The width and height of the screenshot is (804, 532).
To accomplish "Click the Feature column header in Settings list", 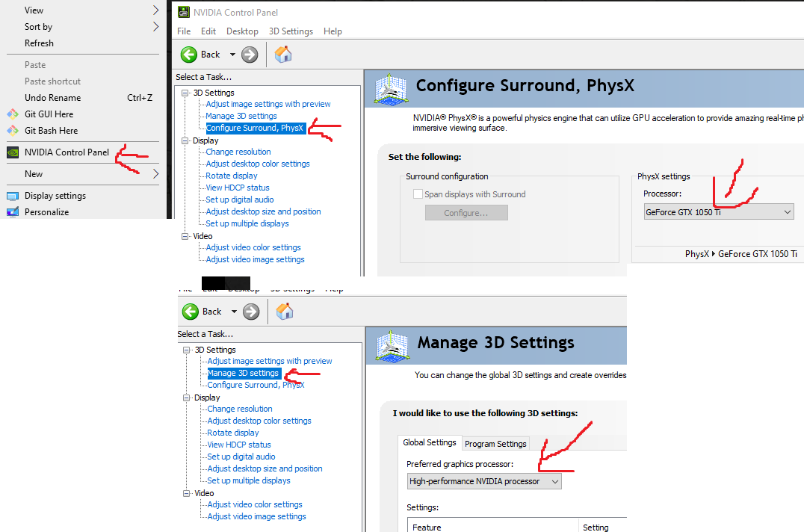I will click(x=427, y=528).
